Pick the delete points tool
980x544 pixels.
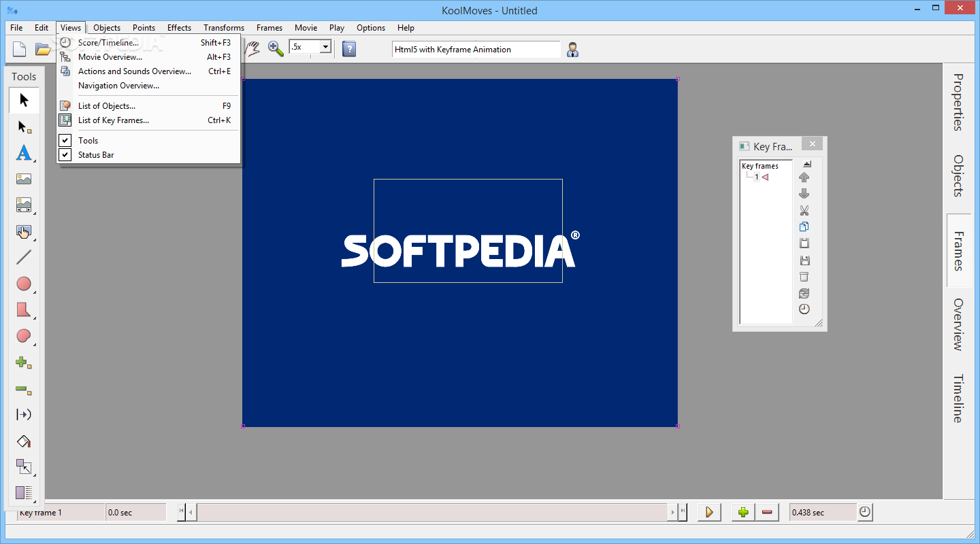click(24, 389)
